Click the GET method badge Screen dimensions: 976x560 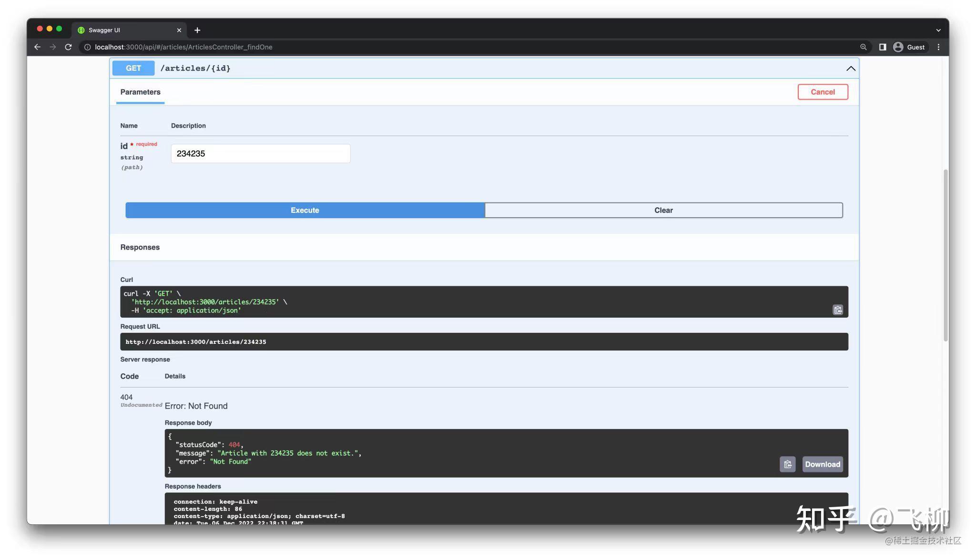coord(133,68)
